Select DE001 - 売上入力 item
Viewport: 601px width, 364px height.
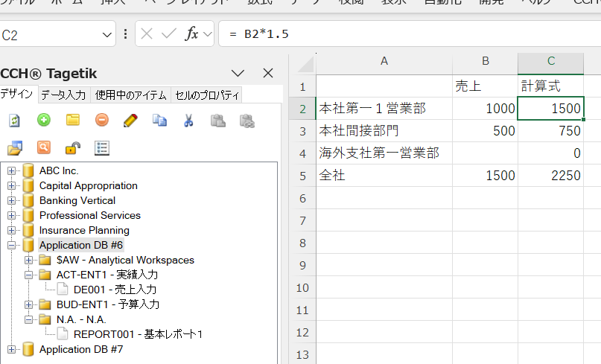tap(115, 290)
